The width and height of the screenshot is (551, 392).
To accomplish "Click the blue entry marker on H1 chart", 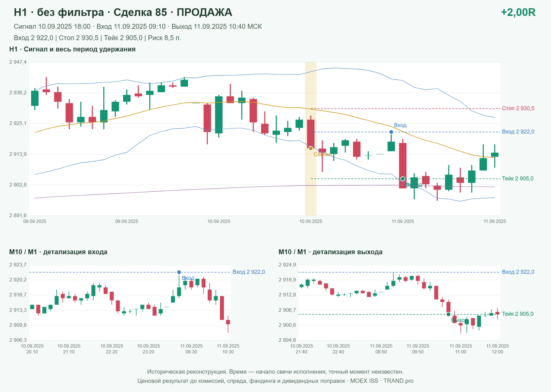I will tap(391, 132).
